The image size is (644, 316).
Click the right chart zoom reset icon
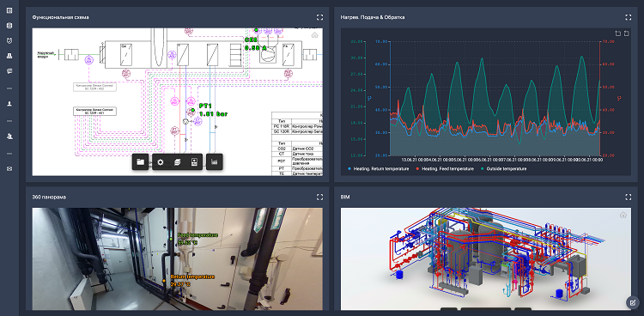point(626,33)
